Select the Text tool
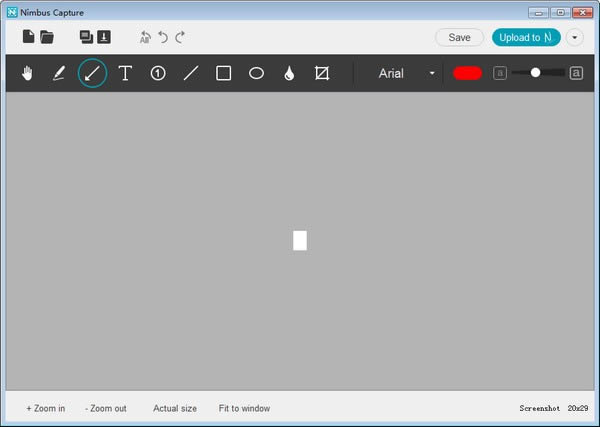Screen dimensions: 600x427 coord(125,73)
